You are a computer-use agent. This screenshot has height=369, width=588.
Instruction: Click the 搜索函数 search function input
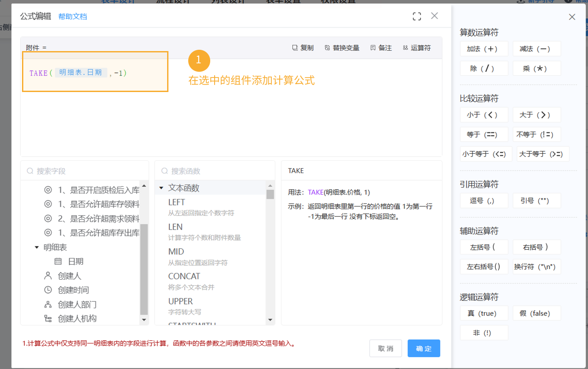click(x=215, y=171)
